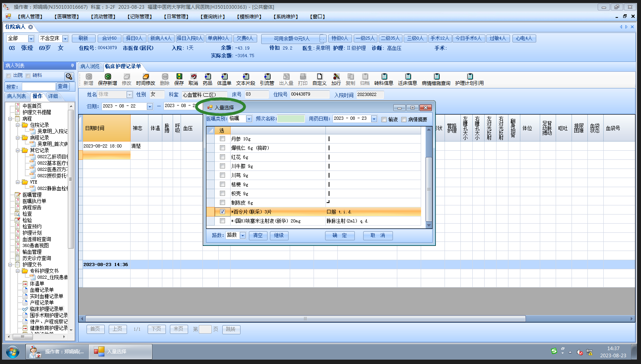
Task: Click the 查询 button beside the search box
Action: [x=63, y=86]
